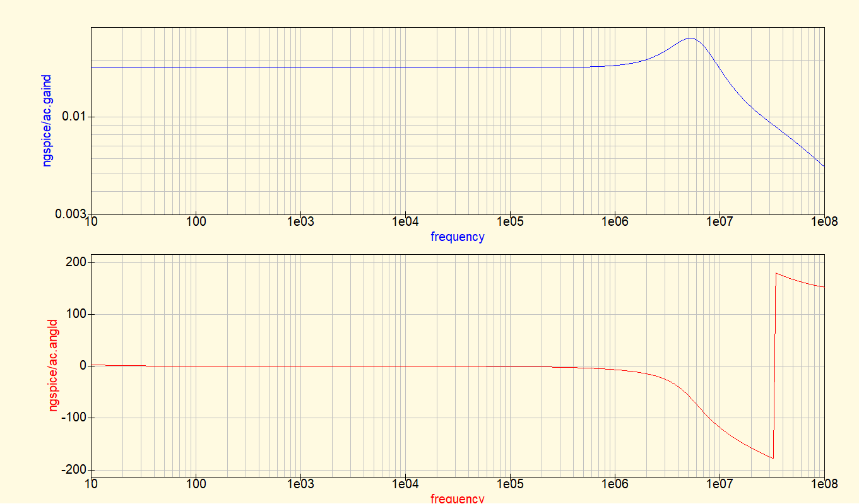Click the vertical phase-wrap jump on red curve
859x504 pixels.
click(x=774, y=366)
